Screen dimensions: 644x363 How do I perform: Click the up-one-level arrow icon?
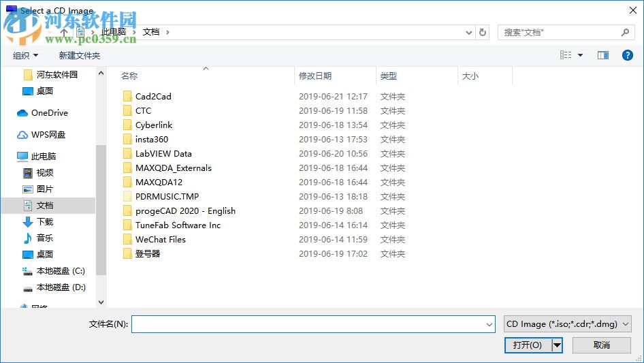[64, 32]
